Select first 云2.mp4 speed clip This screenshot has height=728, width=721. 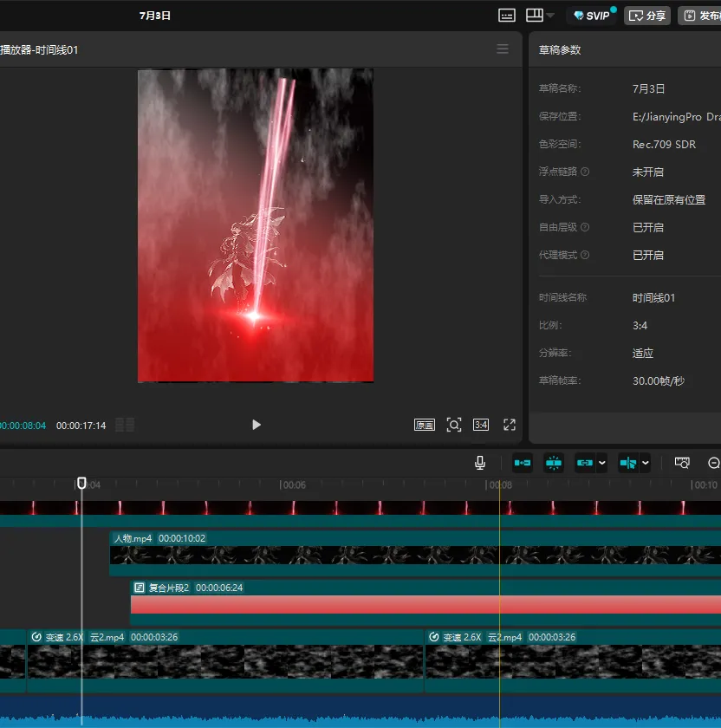[225, 661]
